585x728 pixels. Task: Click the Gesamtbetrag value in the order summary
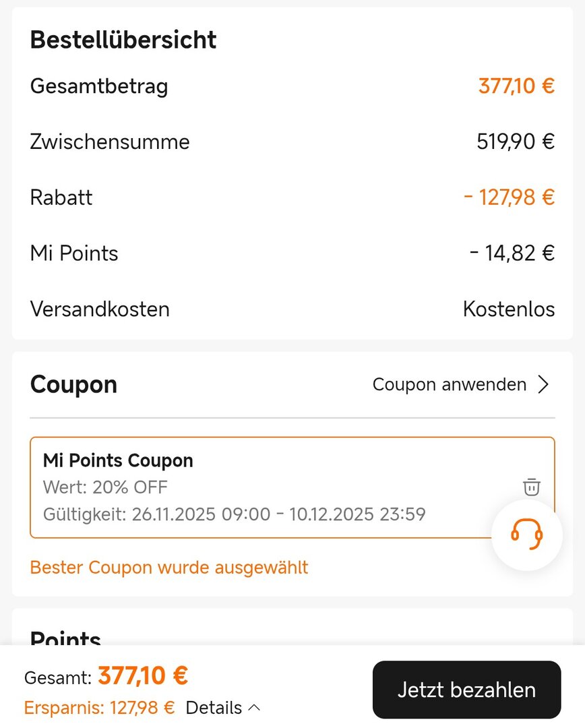[x=516, y=86]
